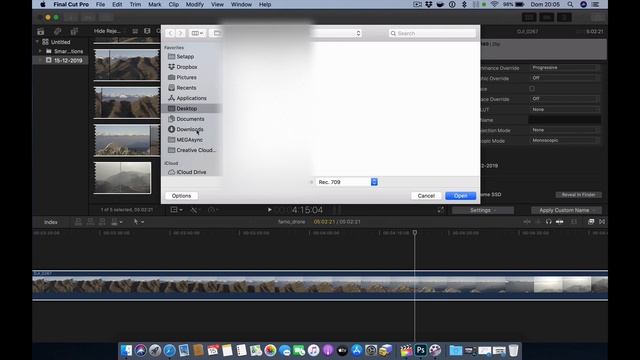Go forward in file dialog
This screenshot has height=360, width=640.
click(180, 33)
